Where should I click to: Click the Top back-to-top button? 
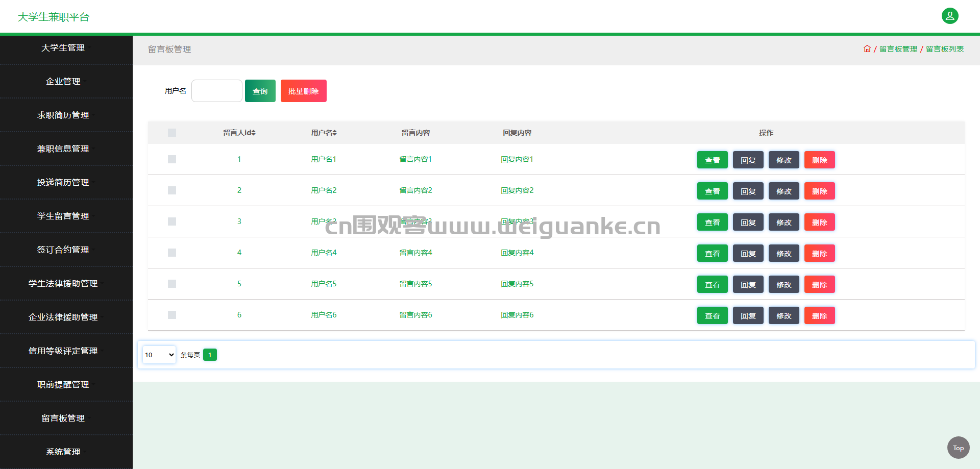click(x=959, y=448)
